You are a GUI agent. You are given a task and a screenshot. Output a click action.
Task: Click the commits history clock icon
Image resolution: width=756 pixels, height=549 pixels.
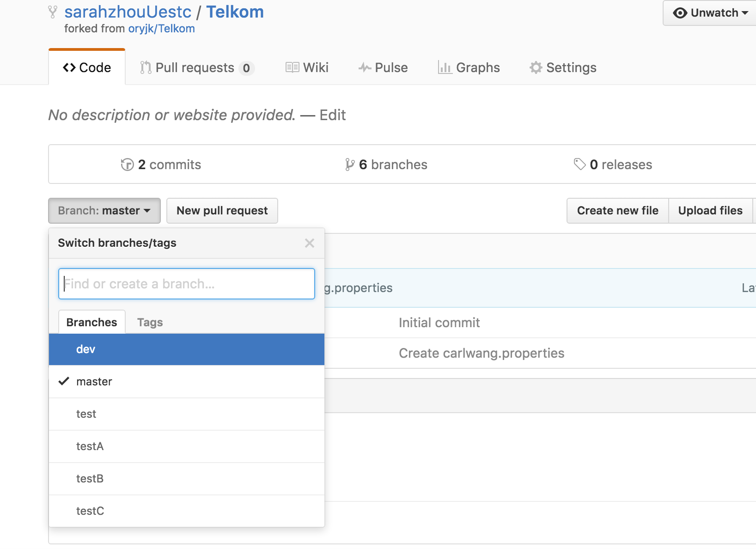(127, 165)
